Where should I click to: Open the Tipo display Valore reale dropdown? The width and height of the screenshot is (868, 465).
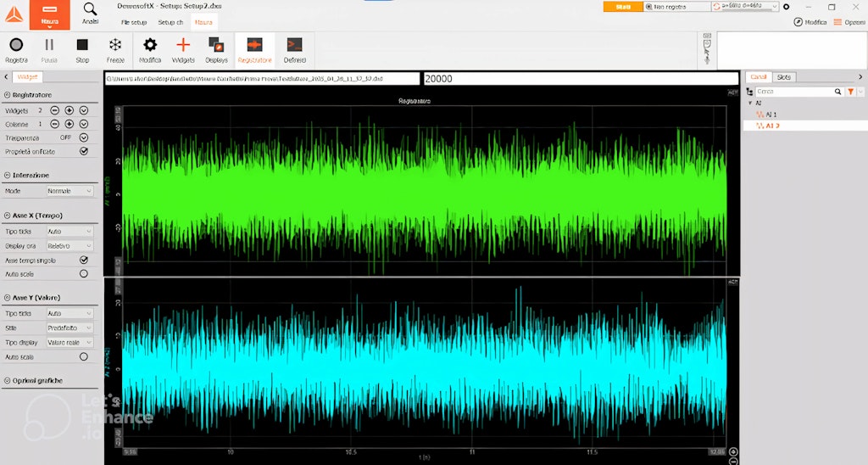pos(70,343)
